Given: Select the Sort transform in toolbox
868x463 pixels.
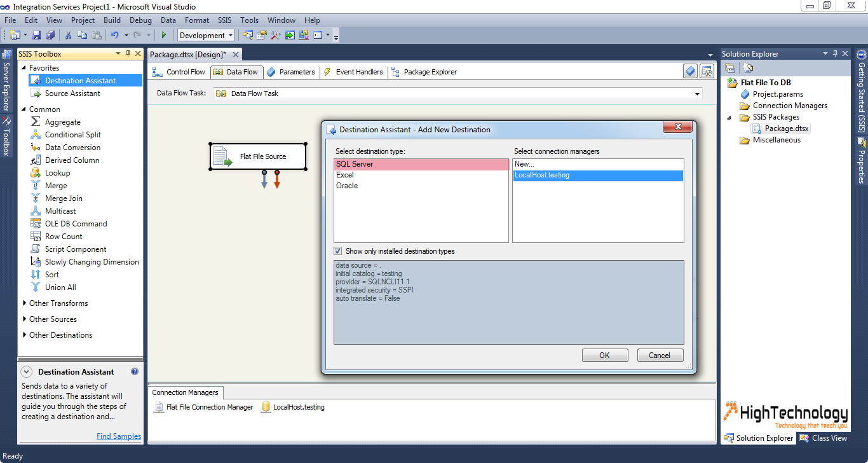Looking at the screenshot, I should 52,275.
